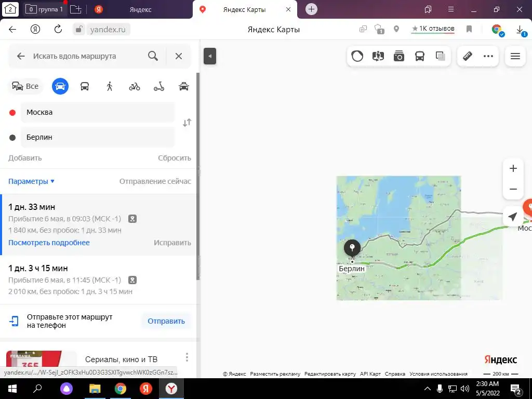The image size is (532, 399).
Task: Center map on my location
Action: (x=513, y=216)
